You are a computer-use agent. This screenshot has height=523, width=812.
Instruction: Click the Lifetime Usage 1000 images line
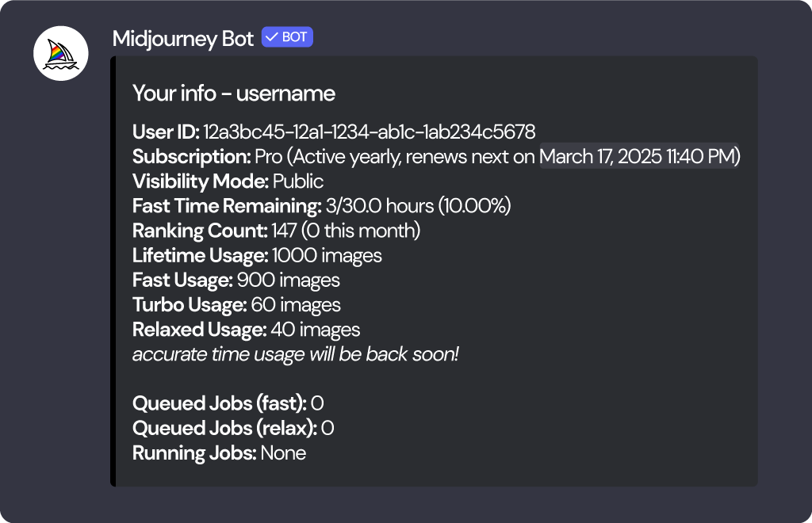[x=258, y=255]
